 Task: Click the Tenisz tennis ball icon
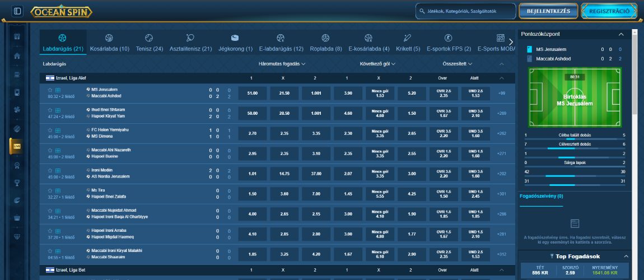148,38
